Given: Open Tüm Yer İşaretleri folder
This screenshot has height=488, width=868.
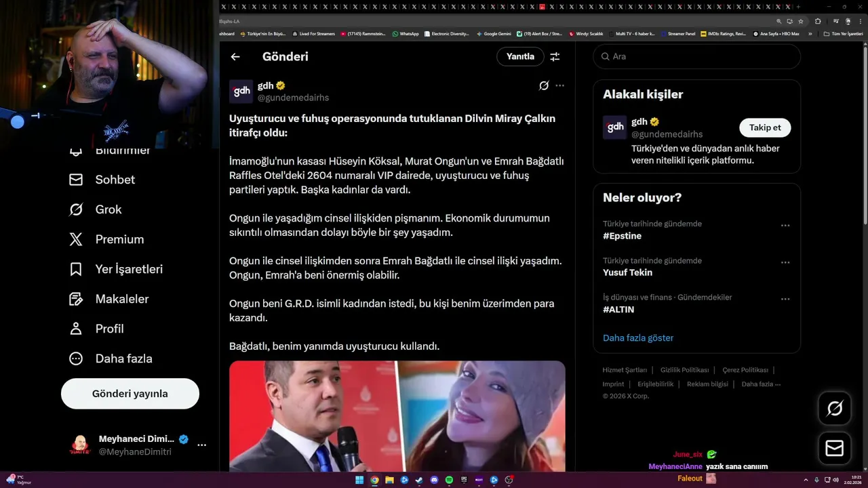Looking at the screenshot, I should click(x=844, y=33).
